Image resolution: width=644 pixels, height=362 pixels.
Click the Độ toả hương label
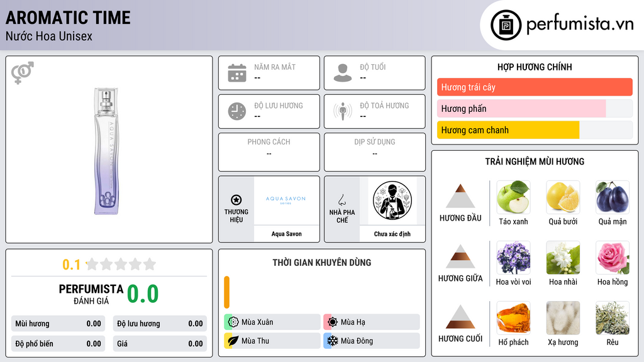[384, 106]
